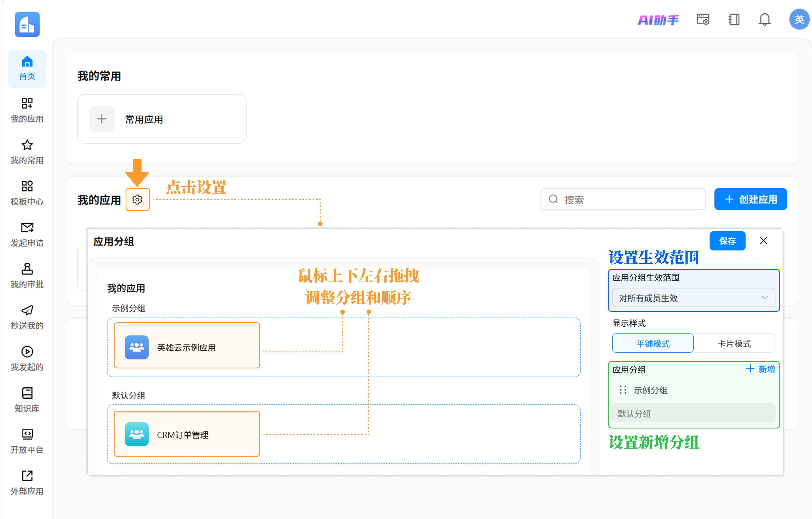
Task: Open notifications bell icon
Action: (x=765, y=19)
